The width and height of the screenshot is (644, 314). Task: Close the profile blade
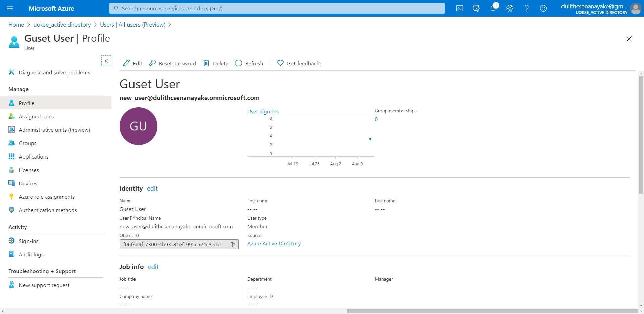[x=629, y=39]
